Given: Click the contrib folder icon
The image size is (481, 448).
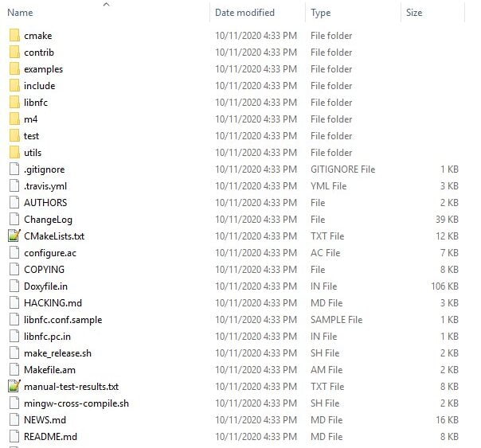Looking at the screenshot, I should [x=14, y=53].
